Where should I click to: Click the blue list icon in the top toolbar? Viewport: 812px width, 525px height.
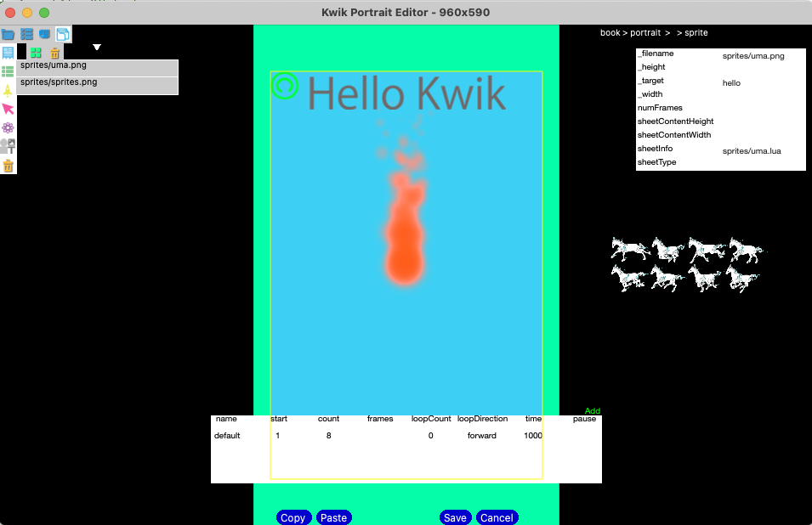tap(26, 35)
